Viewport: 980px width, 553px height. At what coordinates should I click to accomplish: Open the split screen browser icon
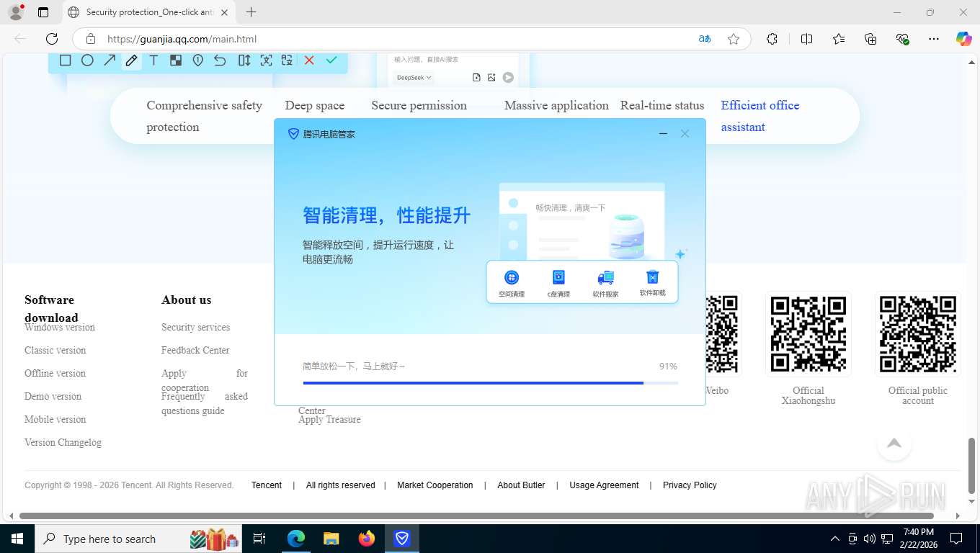point(806,39)
